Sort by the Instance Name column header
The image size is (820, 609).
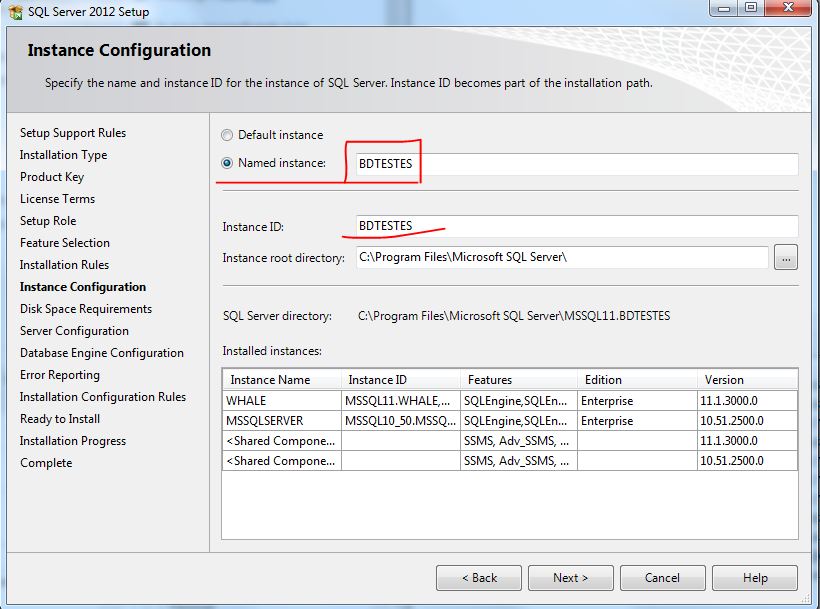[282, 380]
